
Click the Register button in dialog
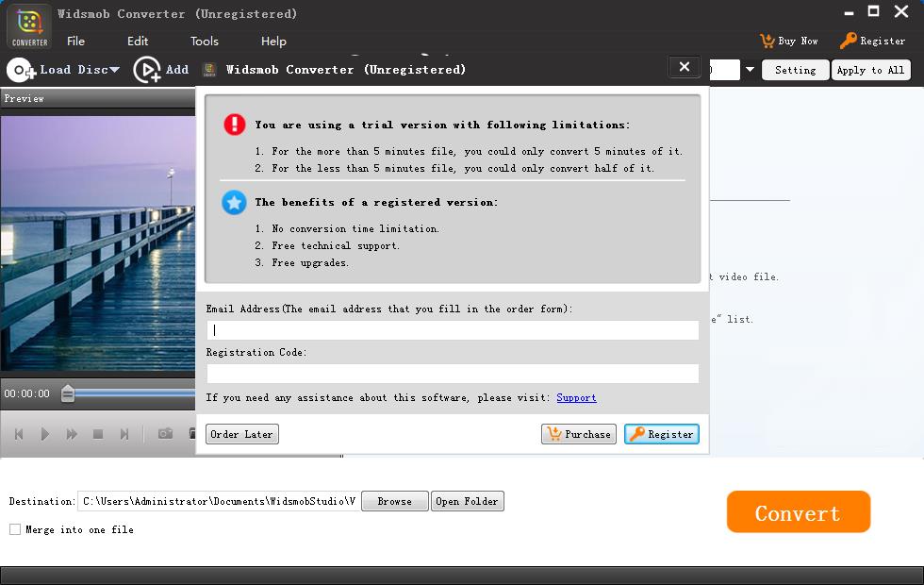[662, 434]
